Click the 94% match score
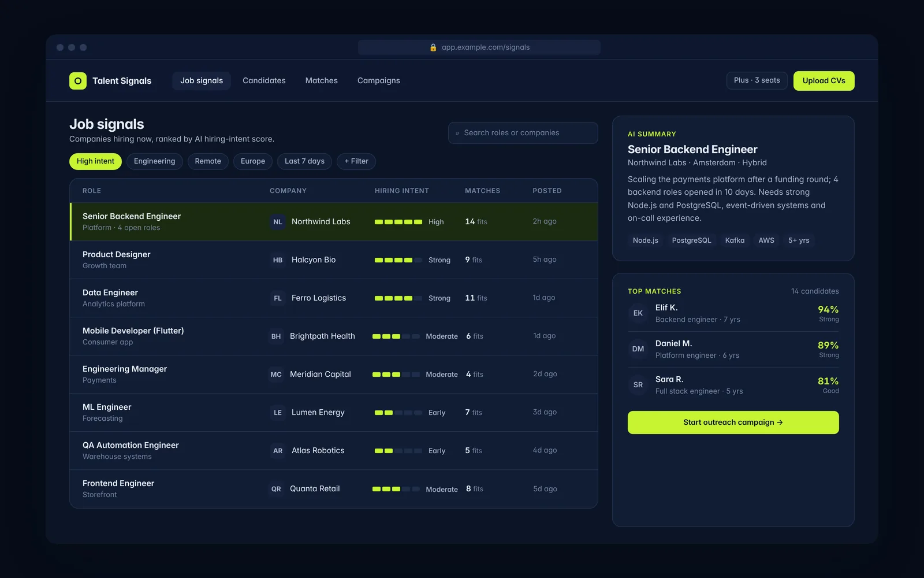The width and height of the screenshot is (924, 578). 828,310
